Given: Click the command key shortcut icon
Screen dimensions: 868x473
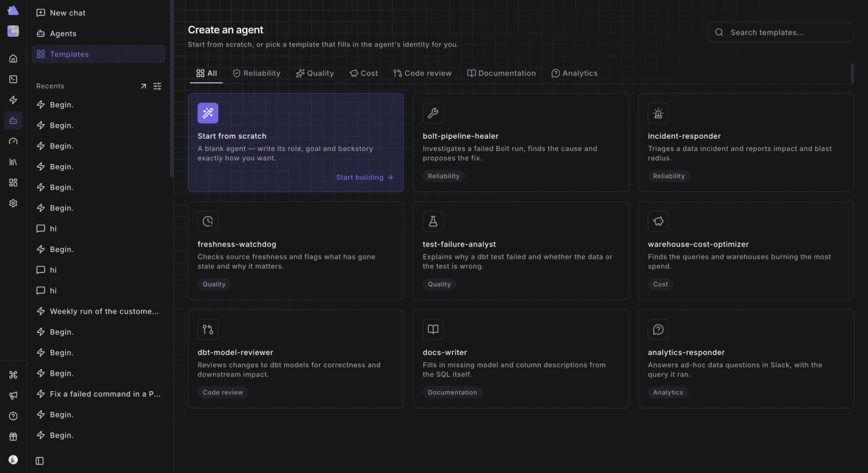Looking at the screenshot, I should [x=13, y=375].
